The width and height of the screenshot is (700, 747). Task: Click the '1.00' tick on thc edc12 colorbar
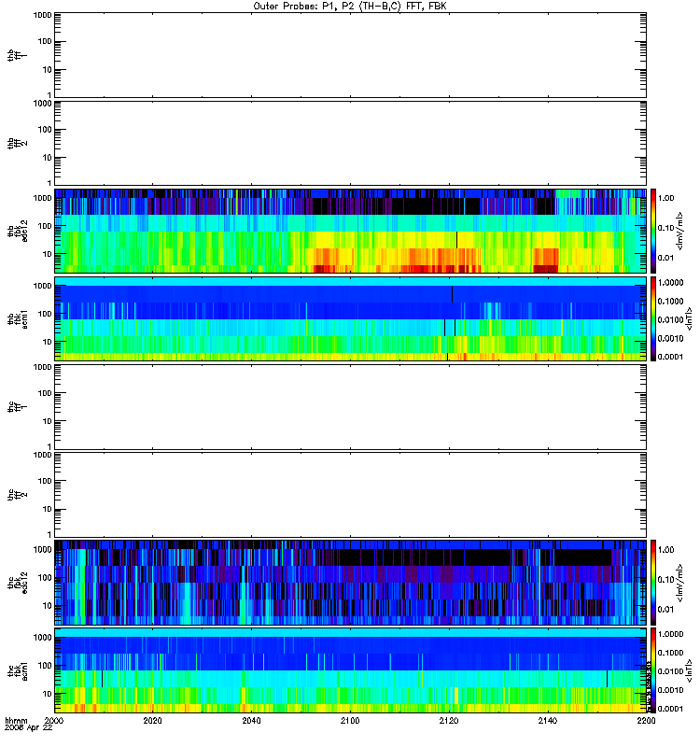tap(665, 549)
